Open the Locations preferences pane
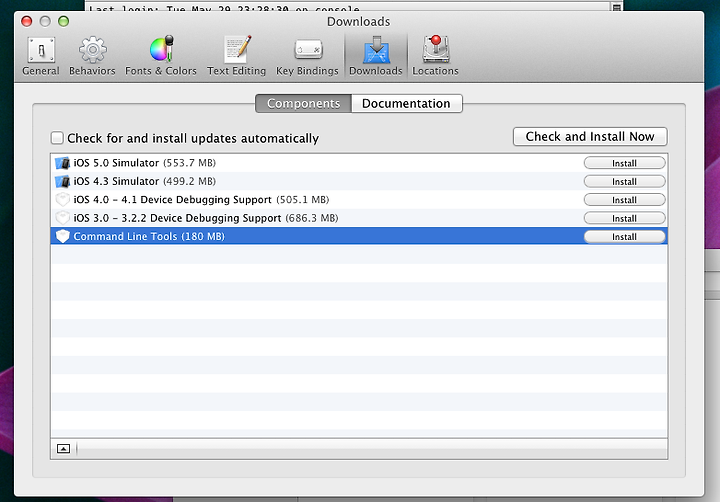This screenshot has width=720, height=502. tap(435, 56)
